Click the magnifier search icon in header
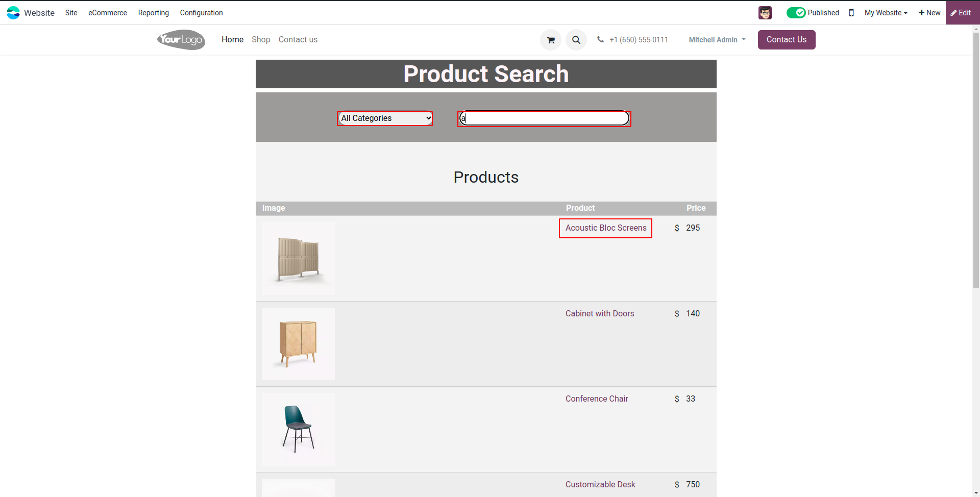The image size is (980, 497). (x=576, y=40)
